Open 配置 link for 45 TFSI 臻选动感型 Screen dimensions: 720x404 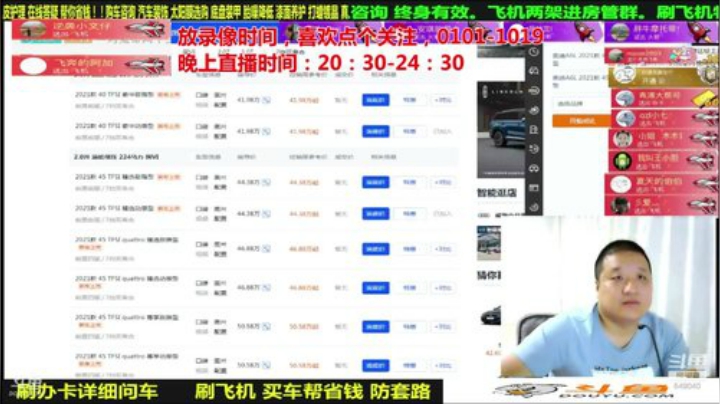pyautogui.click(x=220, y=219)
